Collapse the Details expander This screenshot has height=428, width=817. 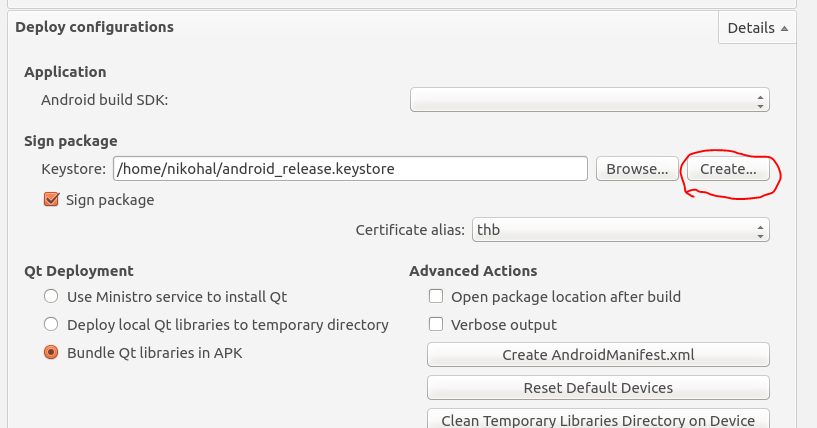tap(756, 28)
